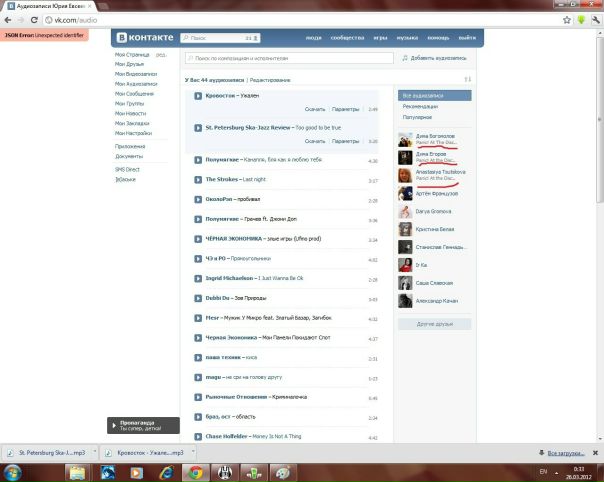Open Параметры for the Кровосток track
The image size is (604, 482).
pyautogui.click(x=345, y=109)
